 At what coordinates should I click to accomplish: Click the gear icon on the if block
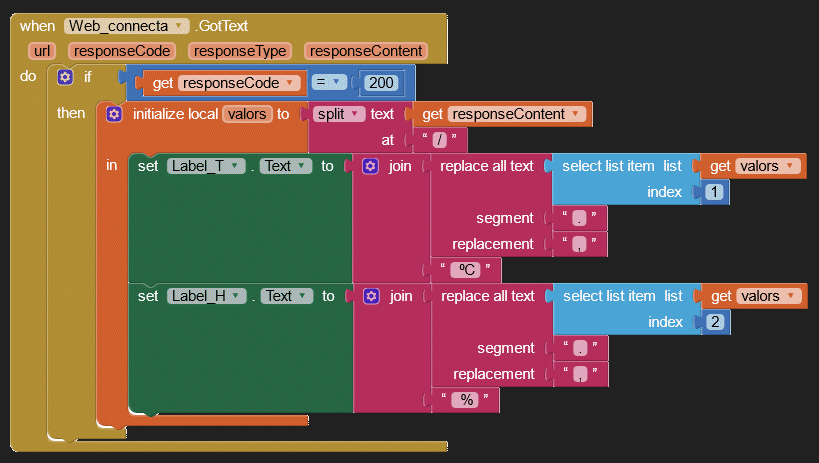[66, 77]
